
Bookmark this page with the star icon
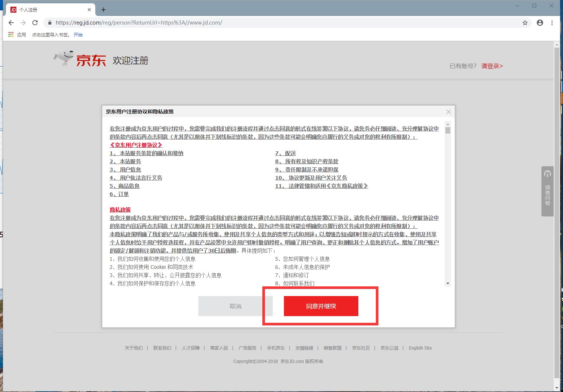tap(525, 23)
